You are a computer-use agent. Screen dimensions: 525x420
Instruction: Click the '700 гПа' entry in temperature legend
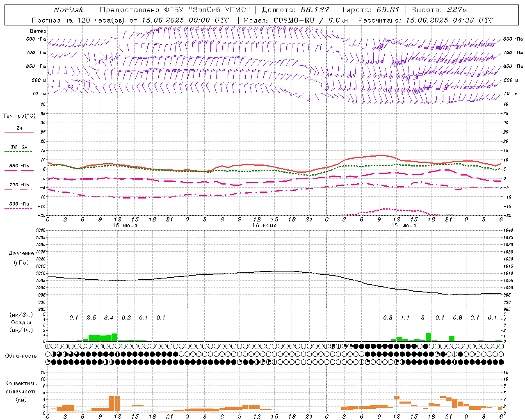[x=19, y=185]
